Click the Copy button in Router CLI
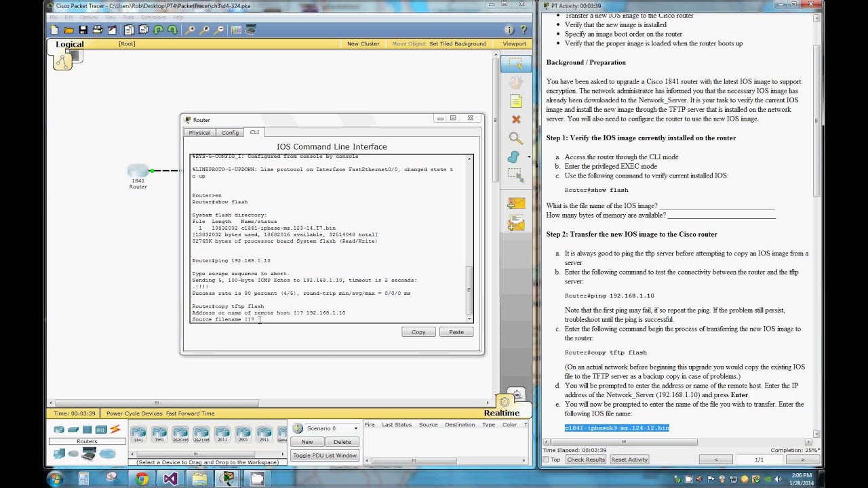 point(418,332)
